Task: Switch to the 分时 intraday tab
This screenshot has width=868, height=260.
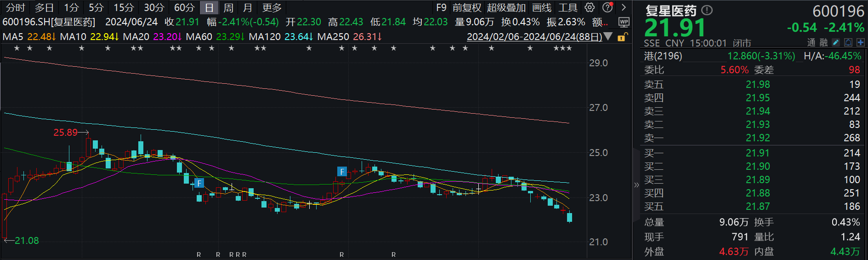Action: 15,7
